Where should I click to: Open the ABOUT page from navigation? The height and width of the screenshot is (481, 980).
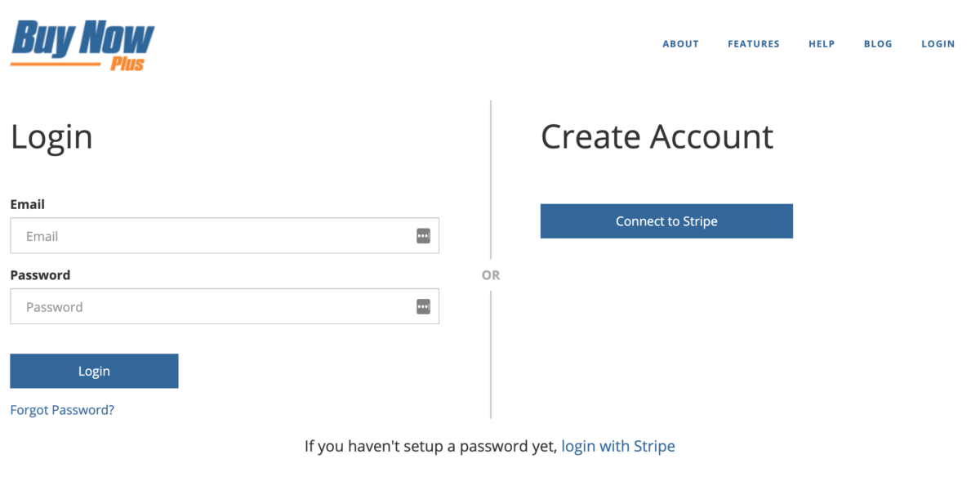pos(680,44)
